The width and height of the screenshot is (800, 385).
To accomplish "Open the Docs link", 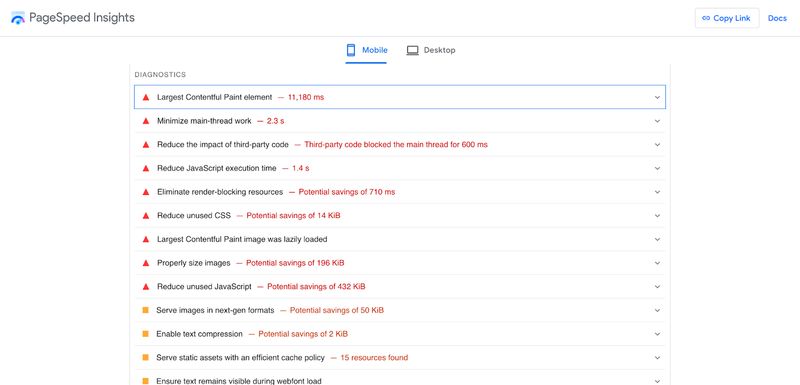I will pyautogui.click(x=777, y=18).
